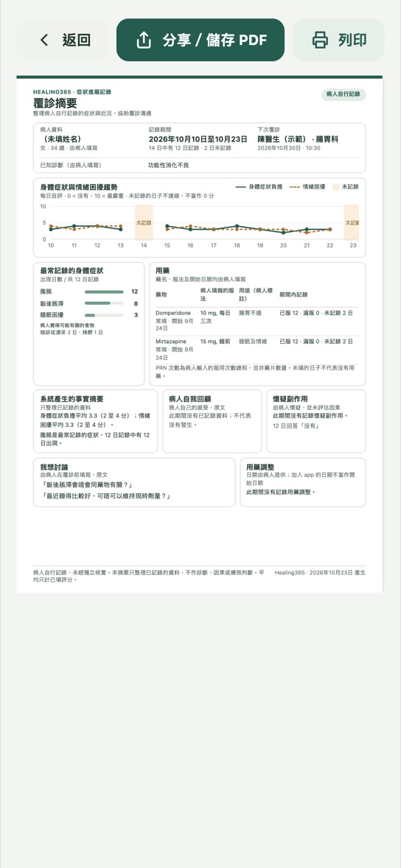The width and height of the screenshot is (401, 868).
Task: Click the 飯後脹滯 progress bar
Action: [x=104, y=303]
